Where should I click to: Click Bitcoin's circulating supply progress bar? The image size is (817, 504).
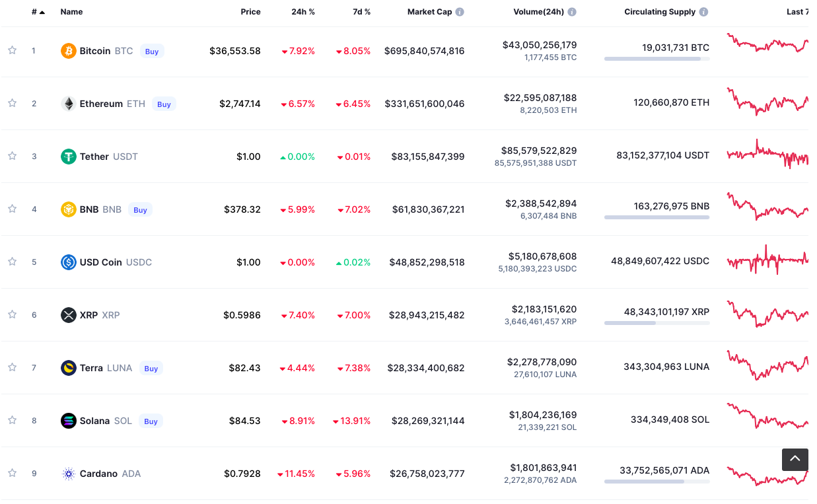[x=657, y=59]
